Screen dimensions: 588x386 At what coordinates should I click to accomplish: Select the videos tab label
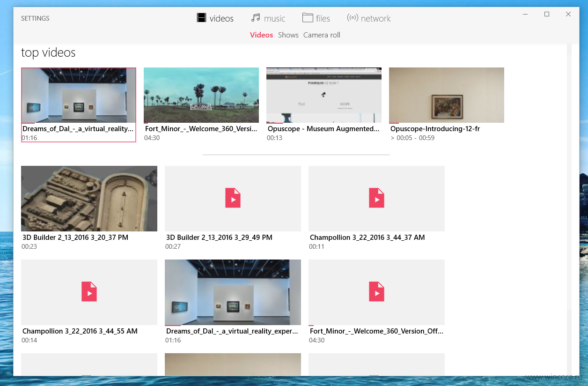pos(221,18)
